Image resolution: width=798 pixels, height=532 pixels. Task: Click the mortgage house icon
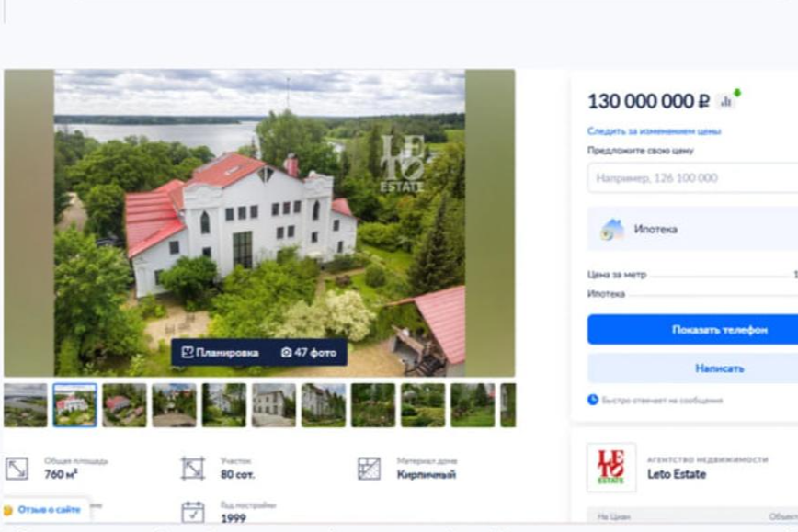tap(611, 230)
